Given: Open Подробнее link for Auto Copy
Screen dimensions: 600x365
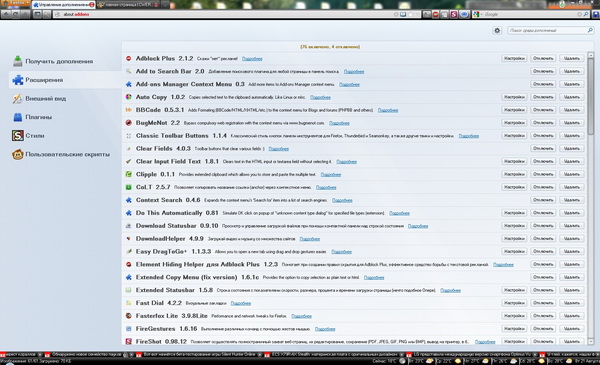Looking at the screenshot, I should point(320,98).
